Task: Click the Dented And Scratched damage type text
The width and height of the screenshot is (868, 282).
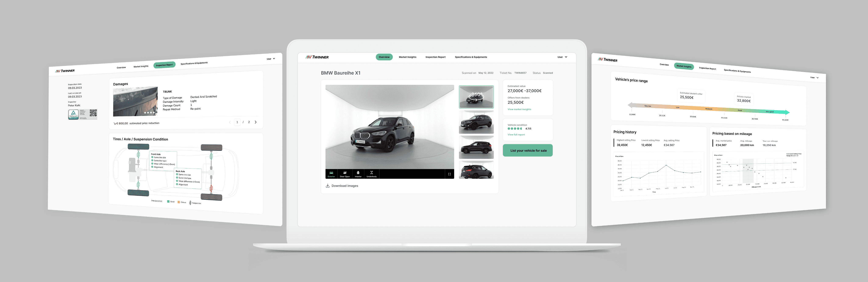Action: tap(203, 97)
